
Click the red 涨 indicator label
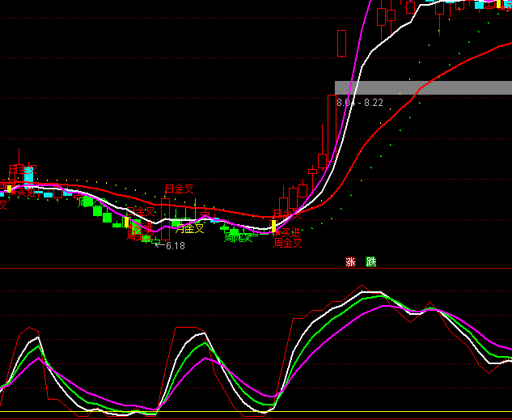click(350, 261)
